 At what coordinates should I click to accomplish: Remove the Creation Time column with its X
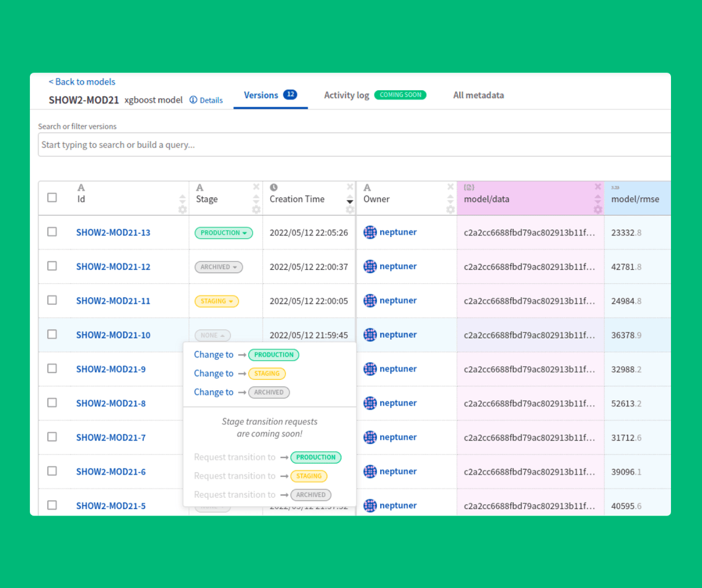click(x=350, y=187)
